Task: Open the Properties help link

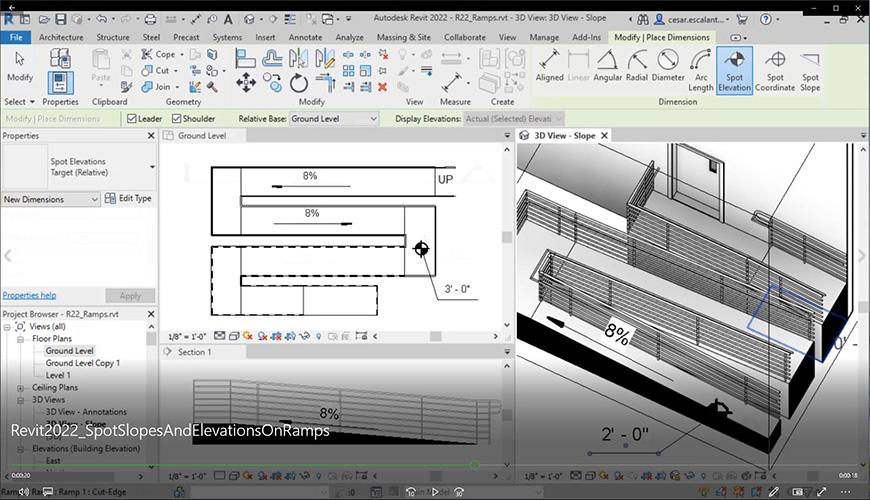Action: coord(29,295)
